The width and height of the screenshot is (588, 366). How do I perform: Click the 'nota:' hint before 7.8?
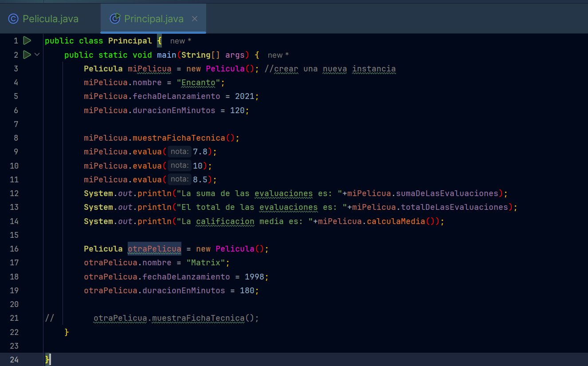tap(180, 152)
